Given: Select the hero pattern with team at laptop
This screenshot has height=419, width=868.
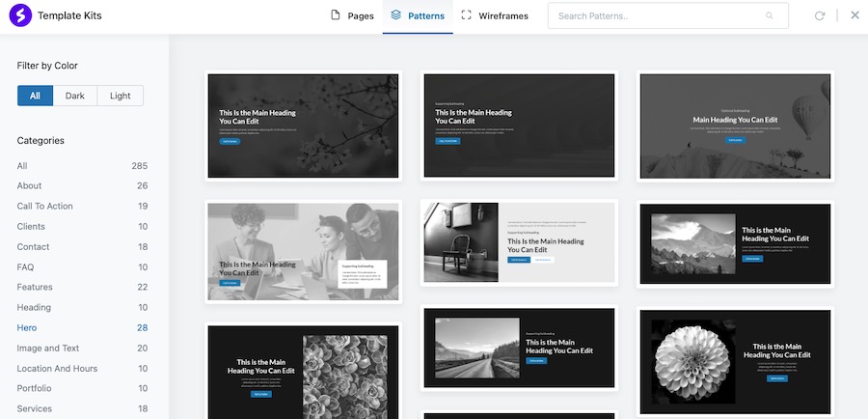Looking at the screenshot, I should [x=304, y=252].
